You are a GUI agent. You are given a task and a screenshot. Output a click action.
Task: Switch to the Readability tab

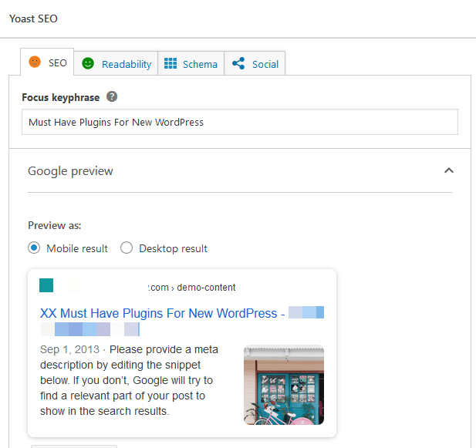click(116, 63)
